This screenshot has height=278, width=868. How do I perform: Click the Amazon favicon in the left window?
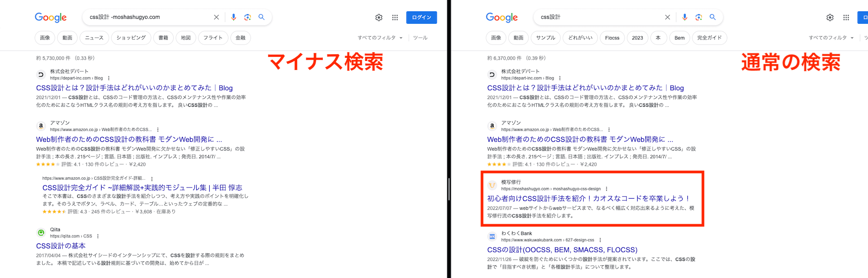coord(41,126)
